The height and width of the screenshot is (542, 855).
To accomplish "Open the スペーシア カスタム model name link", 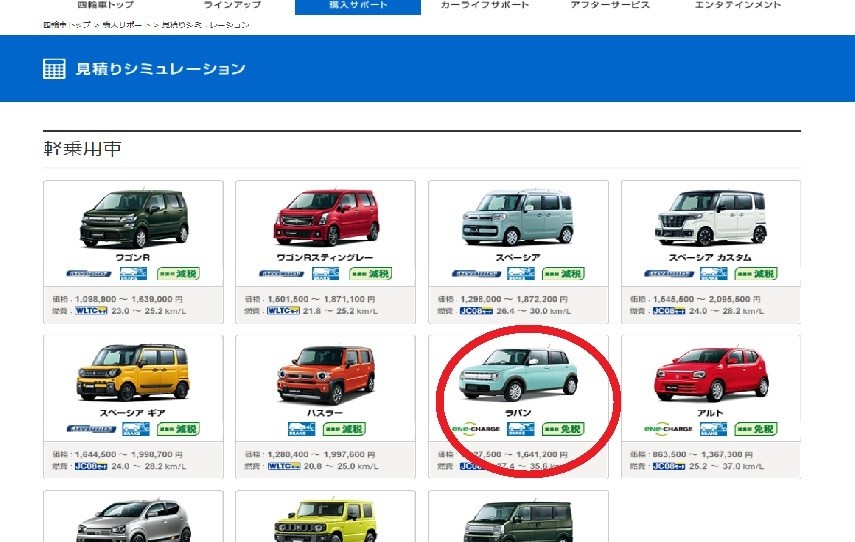I will pyautogui.click(x=710, y=257).
